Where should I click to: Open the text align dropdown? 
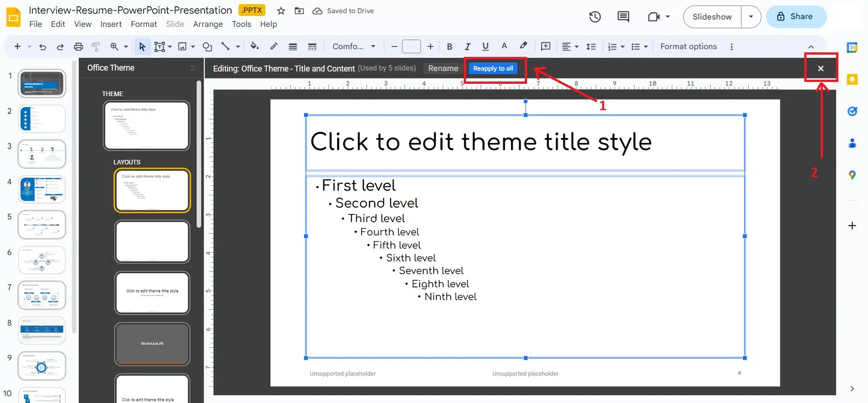[570, 46]
